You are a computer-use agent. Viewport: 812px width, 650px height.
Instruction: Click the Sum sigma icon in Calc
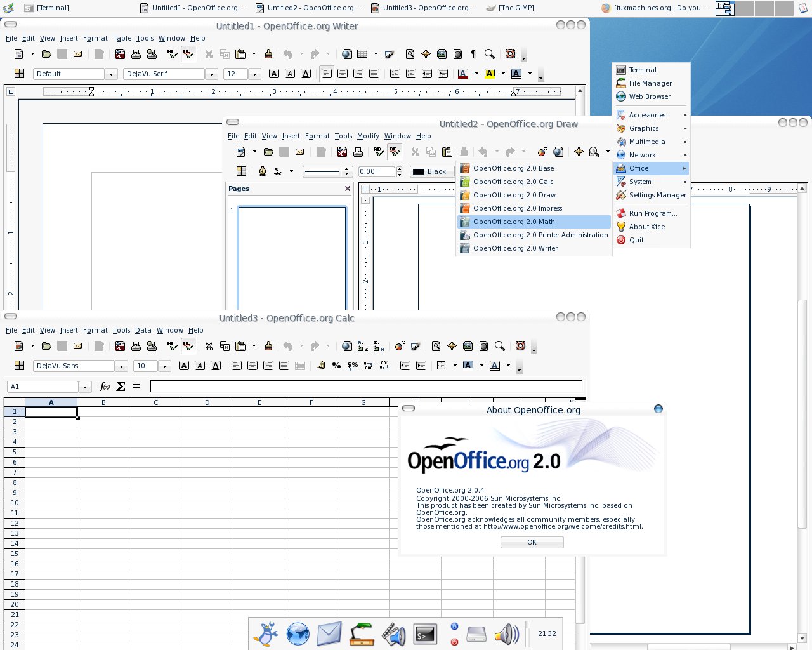[x=121, y=387]
